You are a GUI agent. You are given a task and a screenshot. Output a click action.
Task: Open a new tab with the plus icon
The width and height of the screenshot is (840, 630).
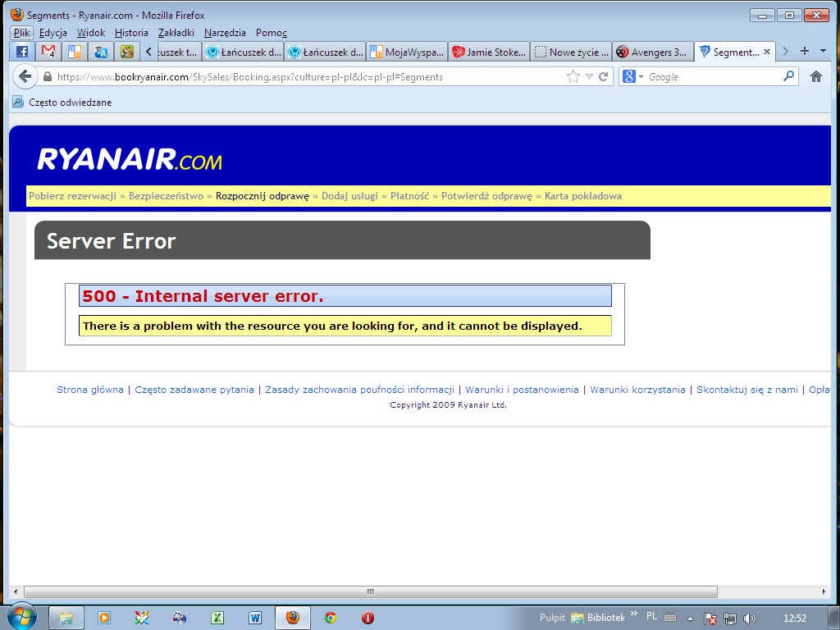coord(805,51)
